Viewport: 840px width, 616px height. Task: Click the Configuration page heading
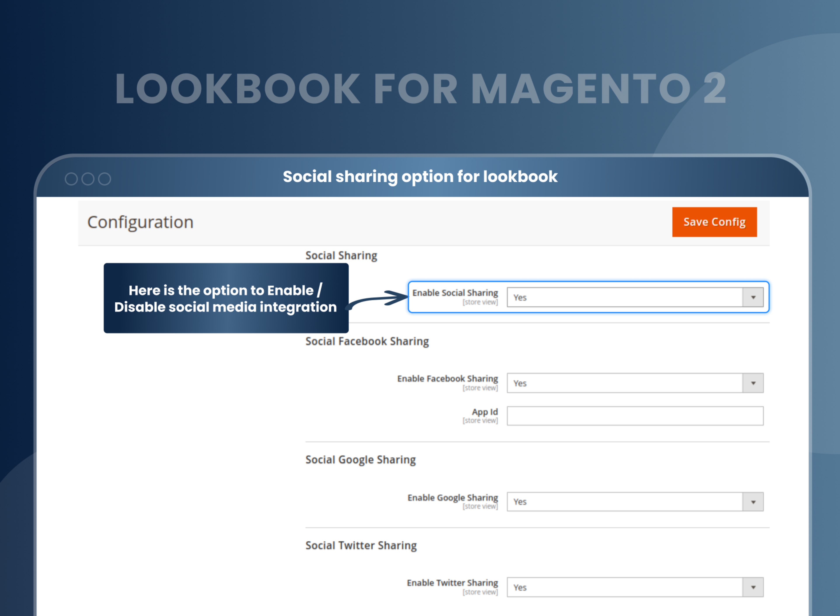(x=141, y=222)
